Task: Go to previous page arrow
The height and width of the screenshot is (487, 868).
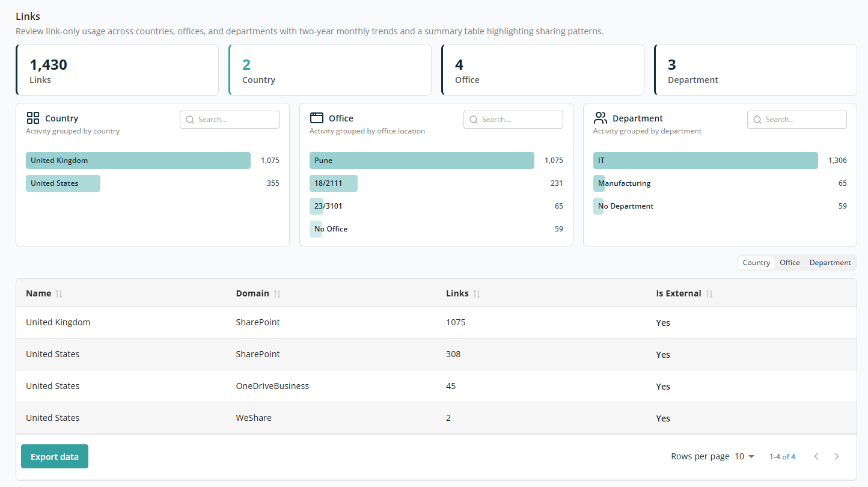Action: pos(816,456)
